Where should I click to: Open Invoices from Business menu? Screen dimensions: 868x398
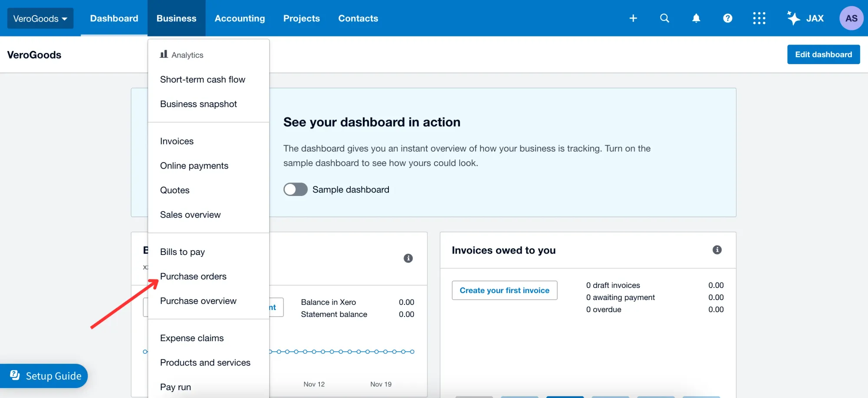(x=208, y=141)
